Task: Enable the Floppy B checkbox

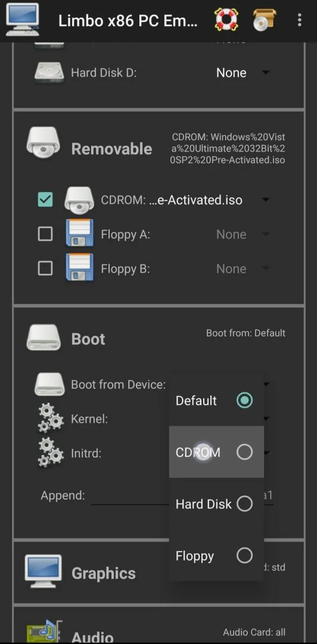Action: (x=45, y=268)
